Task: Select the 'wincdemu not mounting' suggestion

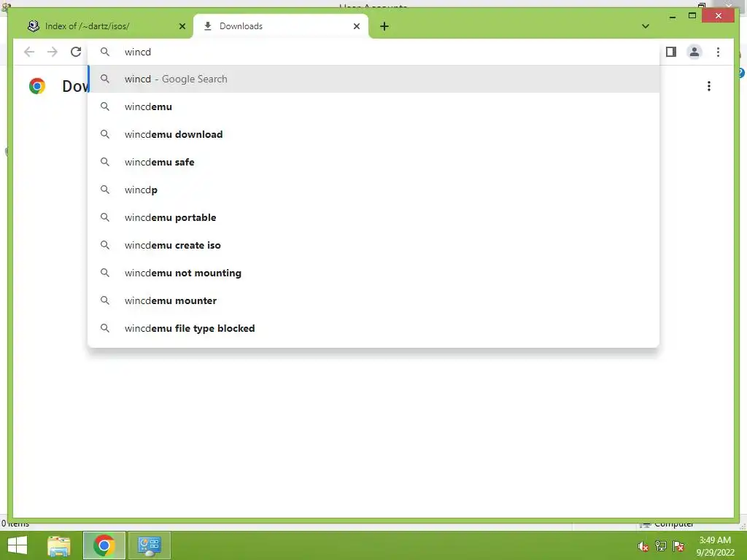Action: pyautogui.click(x=373, y=273)
